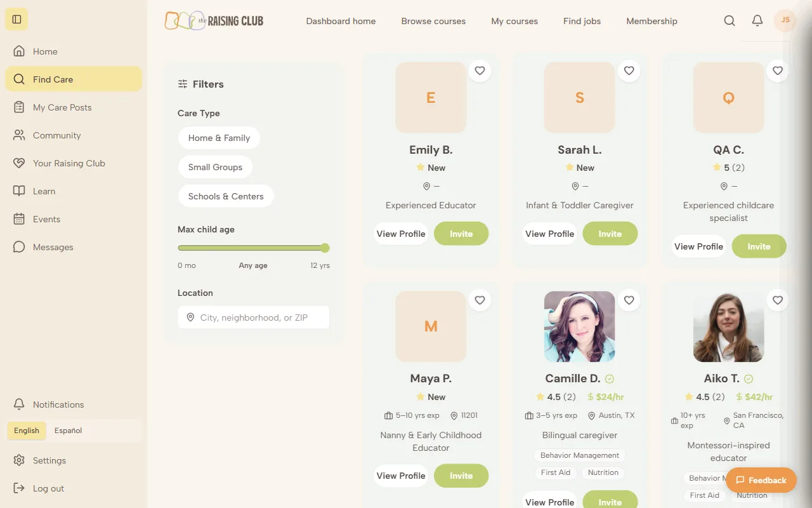Click The Raising Club logo
The image size is (812, 508).
coord(214,20)
